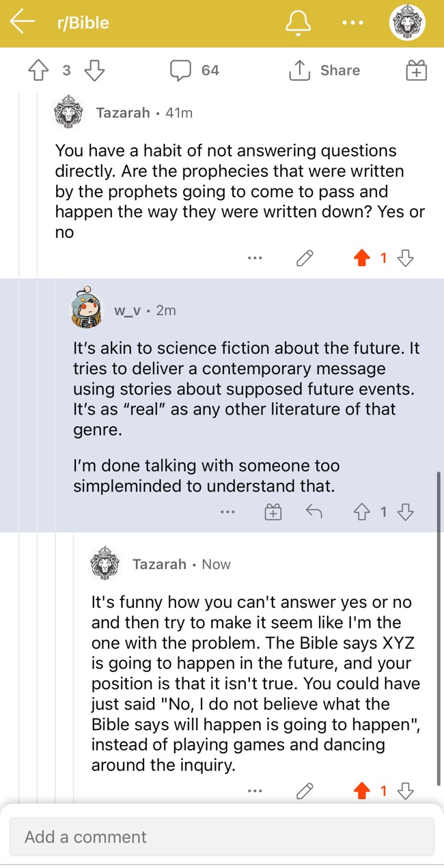This screenshot has width=444, height=868.
Task: Edit Tazarah's newest comment with the pencil
Action: point(305,791)
